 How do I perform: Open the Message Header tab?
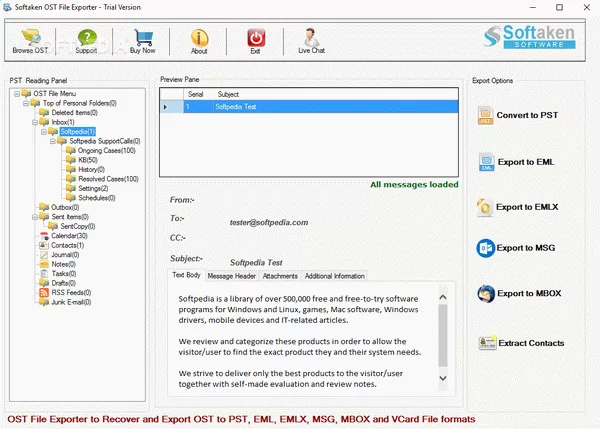tap(232, 276)
